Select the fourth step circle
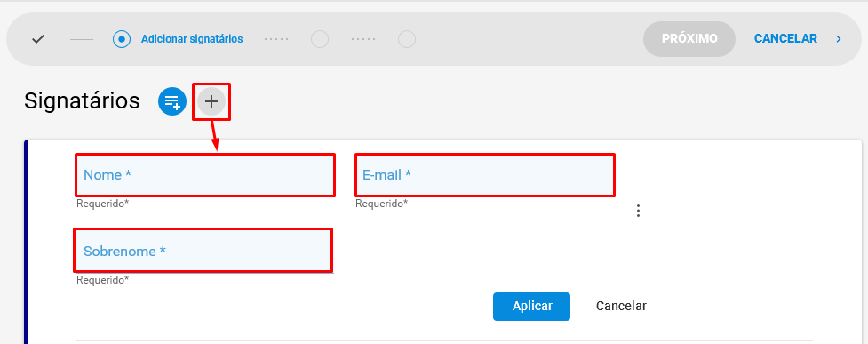Image resolution: width=868 pixels, height=344 pixels. [x=407, y=39]
